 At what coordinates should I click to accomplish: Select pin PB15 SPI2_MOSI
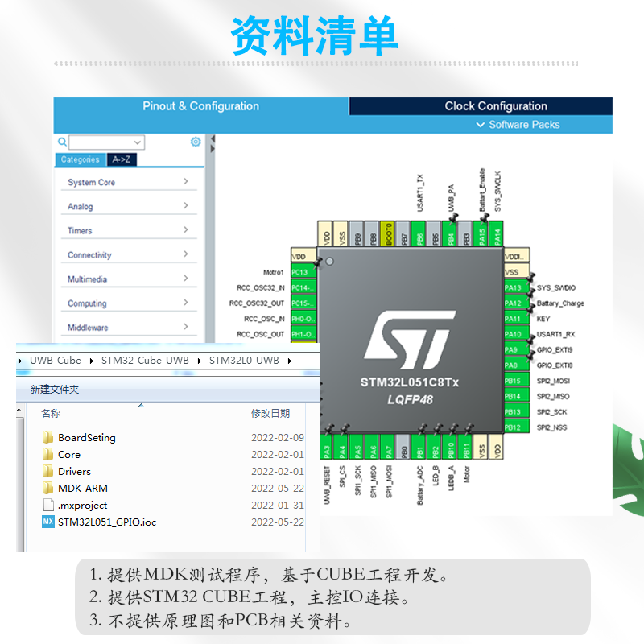tap(517, 381)
